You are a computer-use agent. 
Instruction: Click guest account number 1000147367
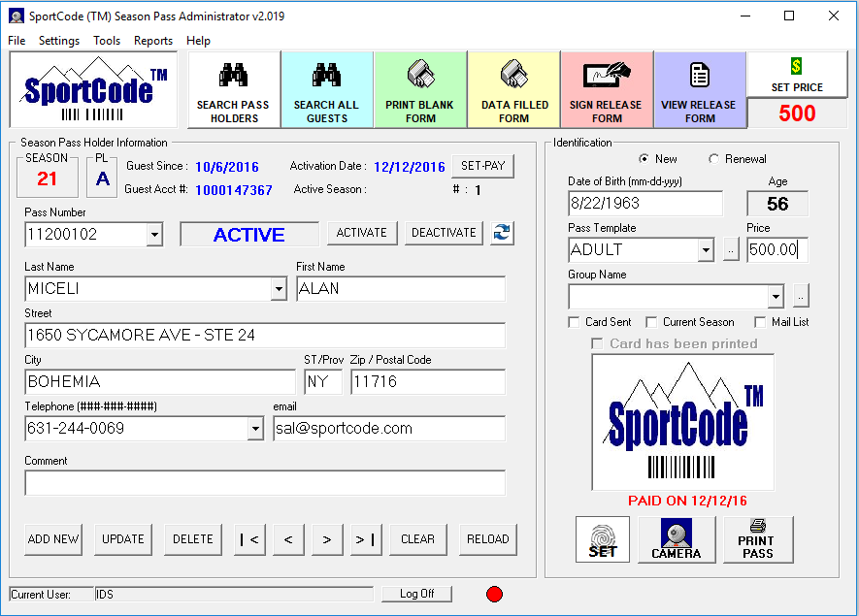point(234,190)
